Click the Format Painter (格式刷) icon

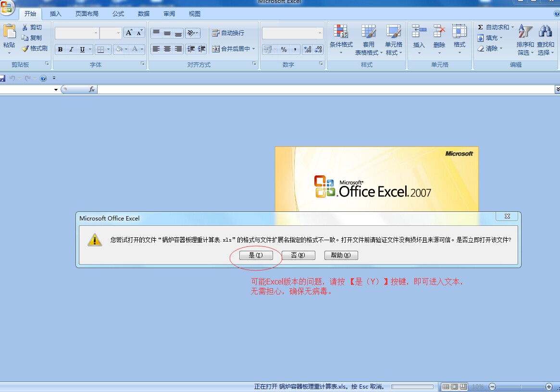pos(25,49)
